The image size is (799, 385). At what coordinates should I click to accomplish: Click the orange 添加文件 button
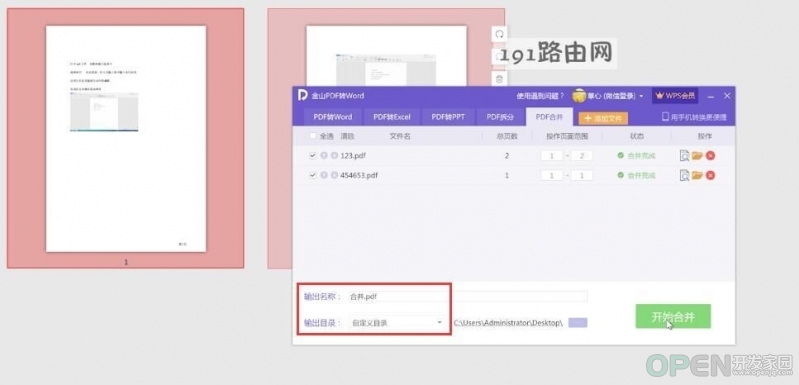[x=603, y=119]
